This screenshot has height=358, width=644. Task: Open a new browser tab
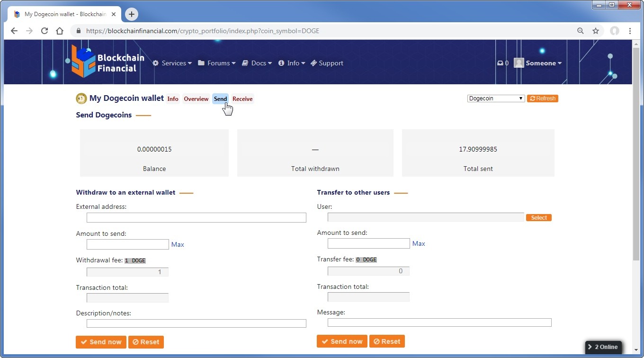click(132, 14)
